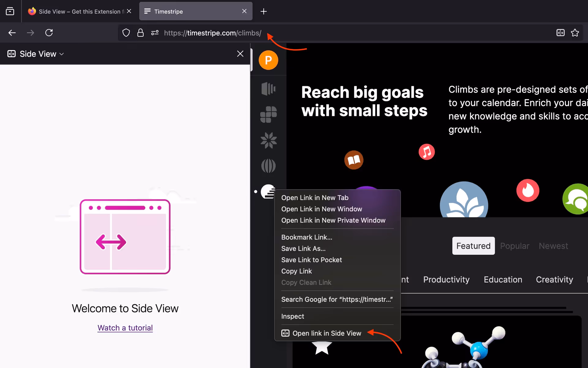
Task: Go back with the left arrow button
Action: [x=12, y=33]
